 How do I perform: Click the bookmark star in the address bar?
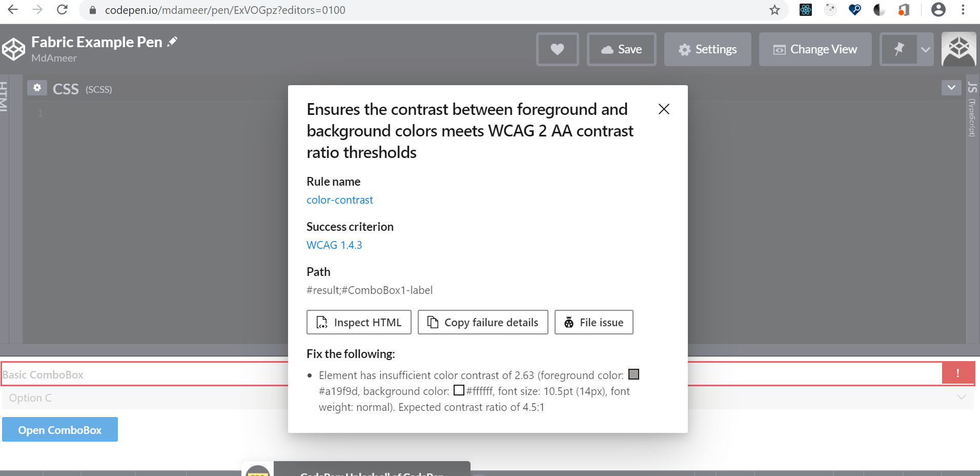tap(775, 10)
